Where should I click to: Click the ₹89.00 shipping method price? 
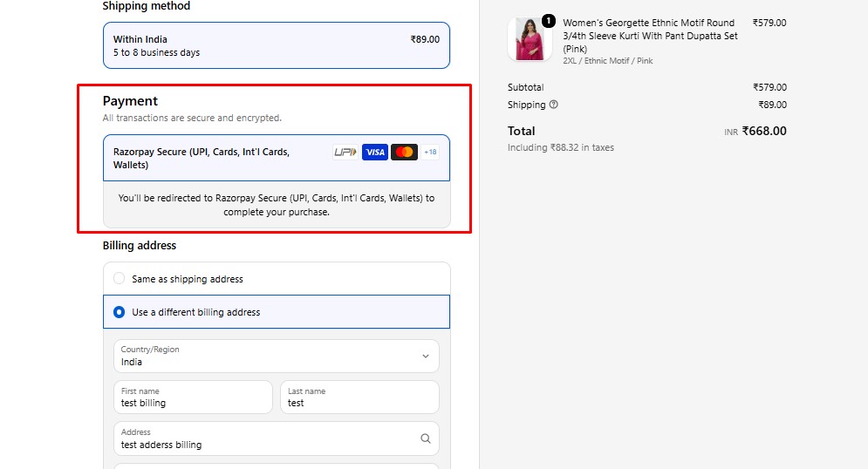(425, 39)
